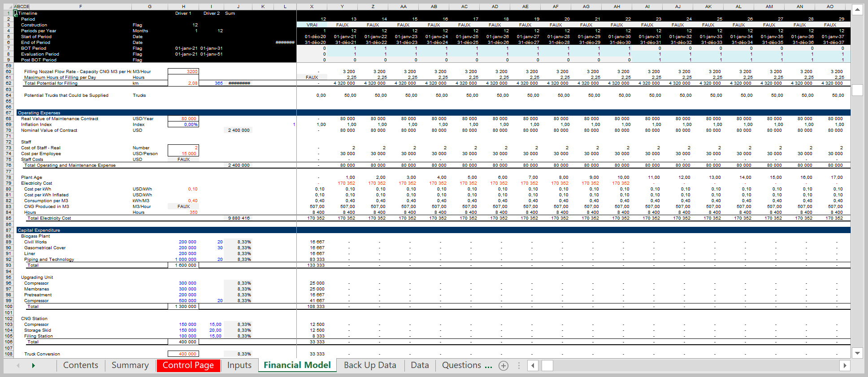Open the Contents sheet tab
The image size is (868, 377).
pos(81,365)
